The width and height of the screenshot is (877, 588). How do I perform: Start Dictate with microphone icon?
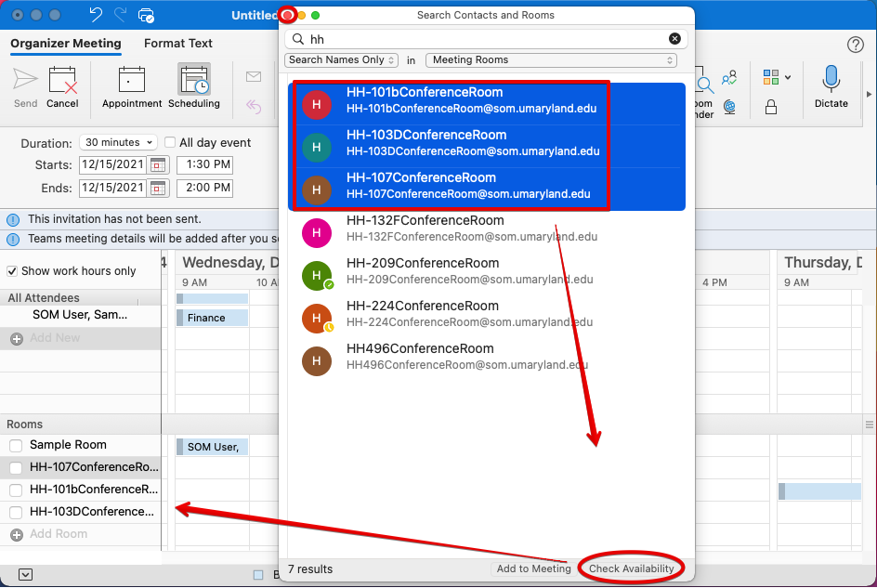(831, 87)
